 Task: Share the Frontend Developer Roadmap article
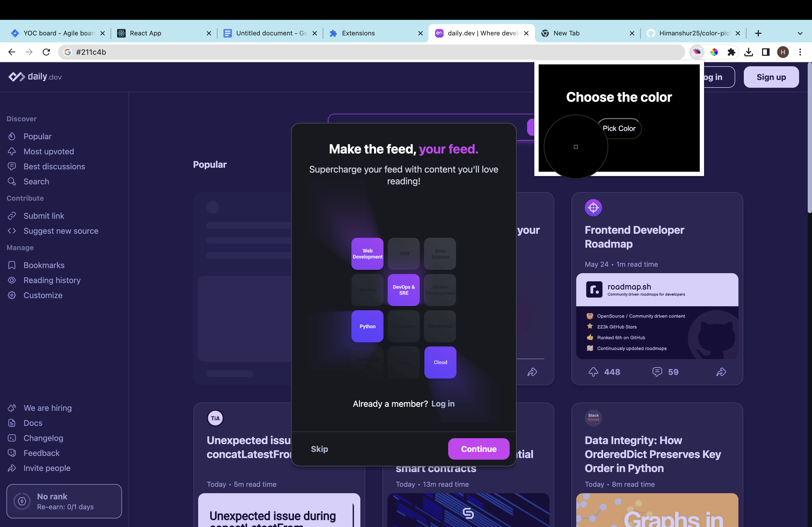pos(721,372)
